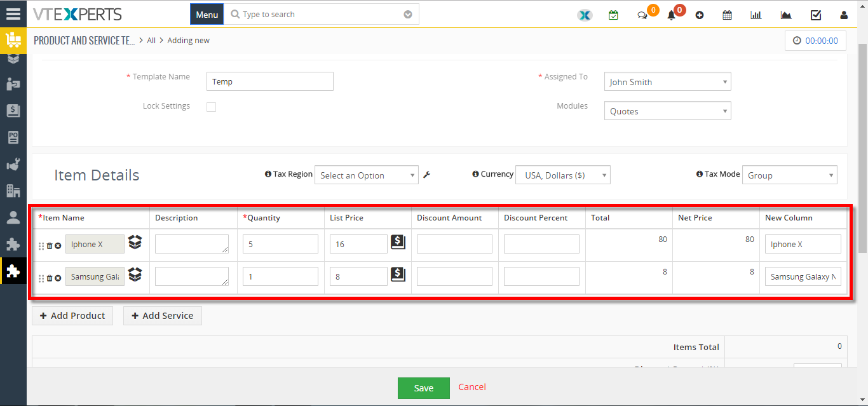Screen dimensions: 868x406
Task: Click the Add Service button
Action: [163, 316]
